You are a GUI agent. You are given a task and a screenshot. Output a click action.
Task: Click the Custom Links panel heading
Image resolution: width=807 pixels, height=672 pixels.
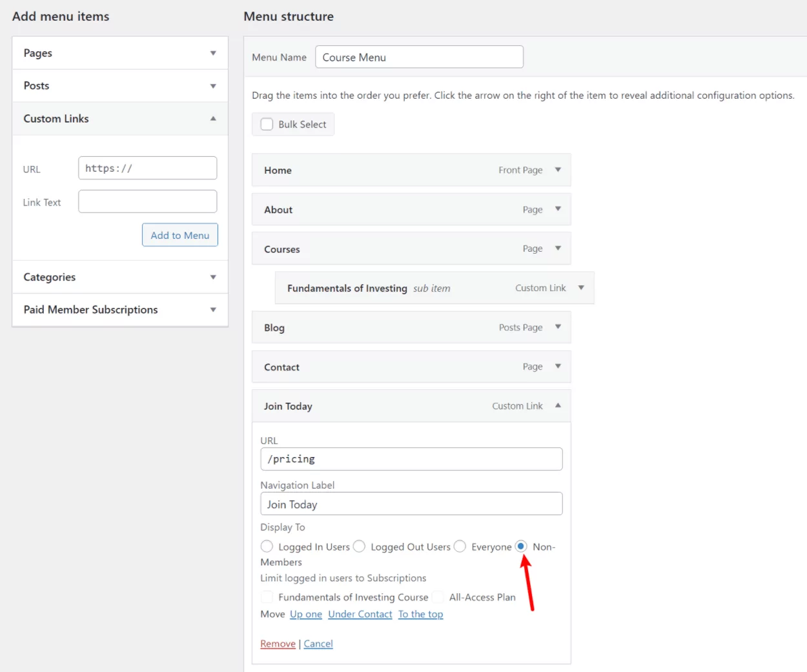point(56,119)
